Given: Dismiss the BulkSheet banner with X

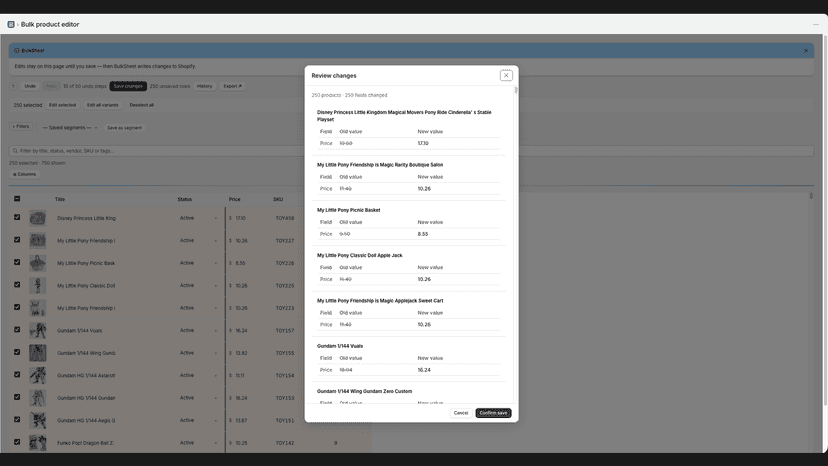Looking at the screenshot, I should click(806, 51).
